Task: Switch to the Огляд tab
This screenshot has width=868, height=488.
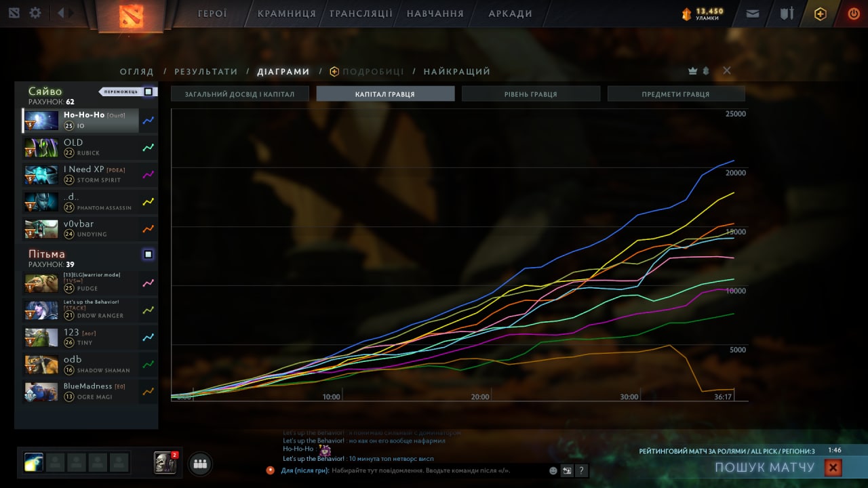Action: point(137,71)
